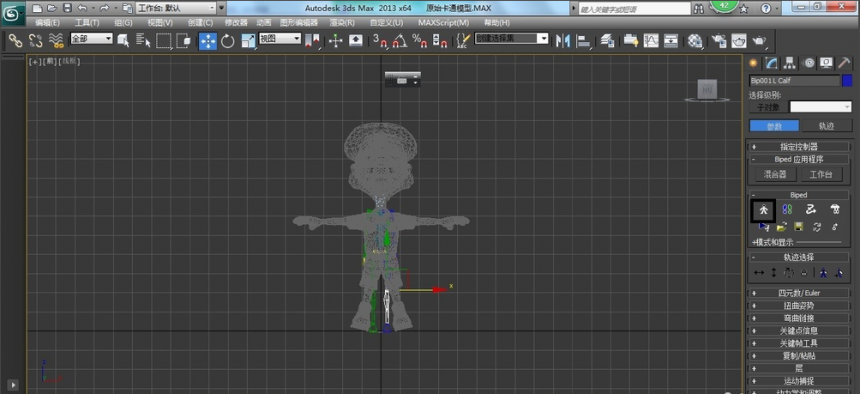Open the Curve Editor
Screen dimensions: 860x394
point(651,40)
